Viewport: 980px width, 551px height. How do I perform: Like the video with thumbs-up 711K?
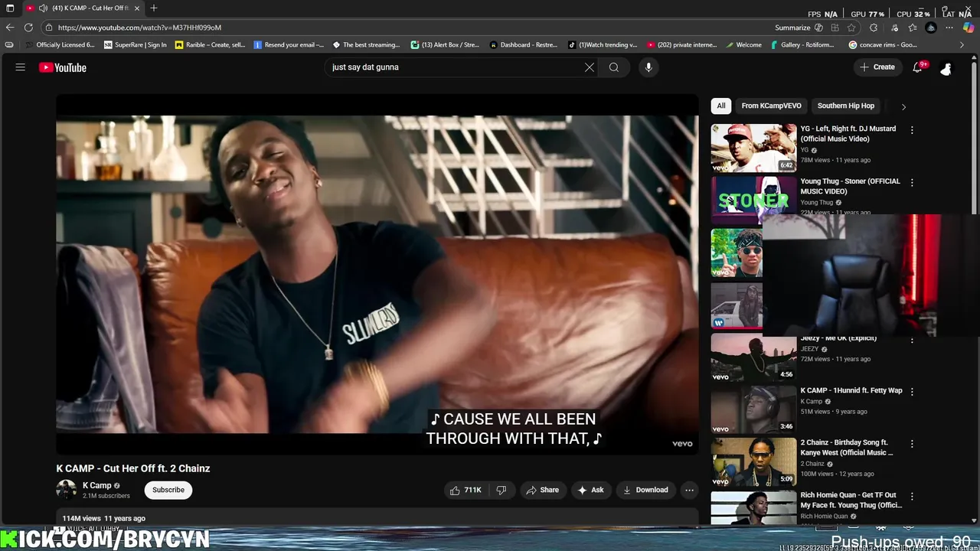[466, 490]
